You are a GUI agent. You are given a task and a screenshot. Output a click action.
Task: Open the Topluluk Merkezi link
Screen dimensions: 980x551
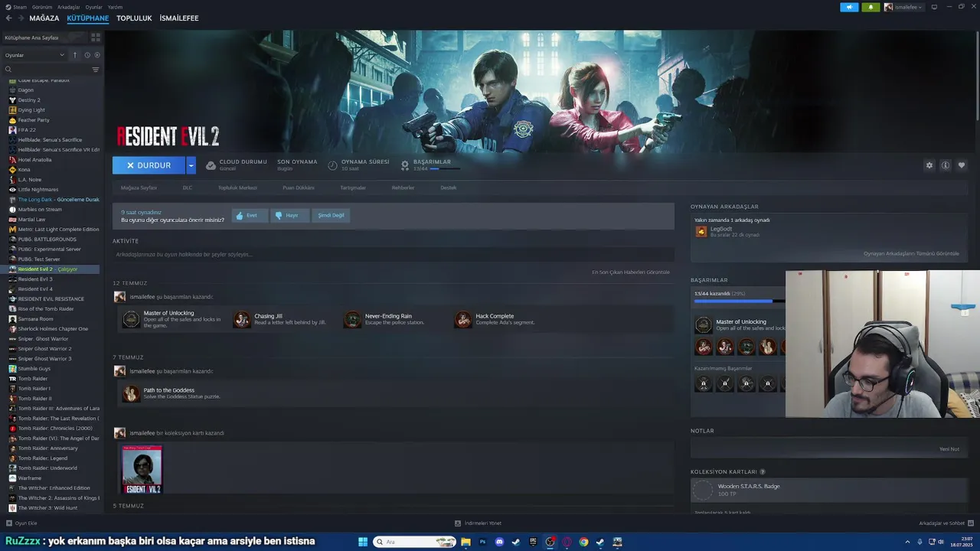pos(237,187)
